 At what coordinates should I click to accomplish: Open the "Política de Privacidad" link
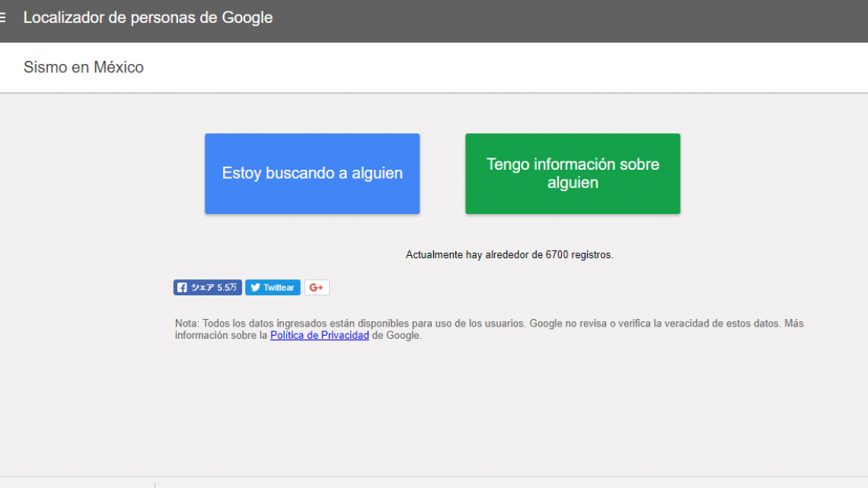coord(319,335)
